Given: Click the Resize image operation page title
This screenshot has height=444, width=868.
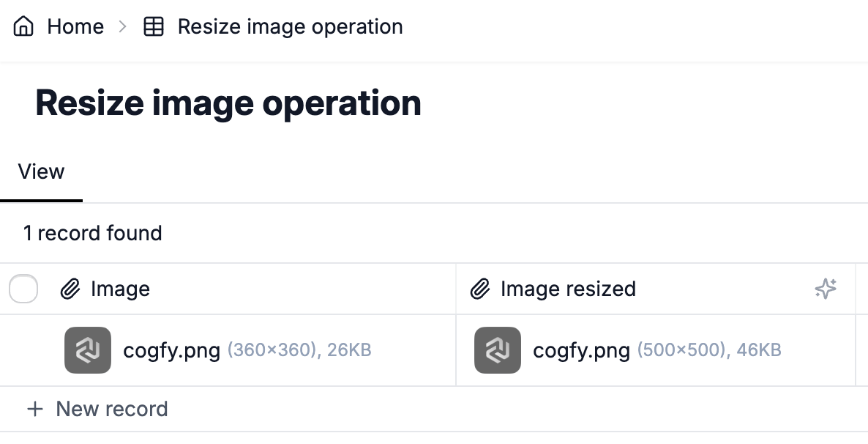Looking at the screenshot, I should coord(228,103).
